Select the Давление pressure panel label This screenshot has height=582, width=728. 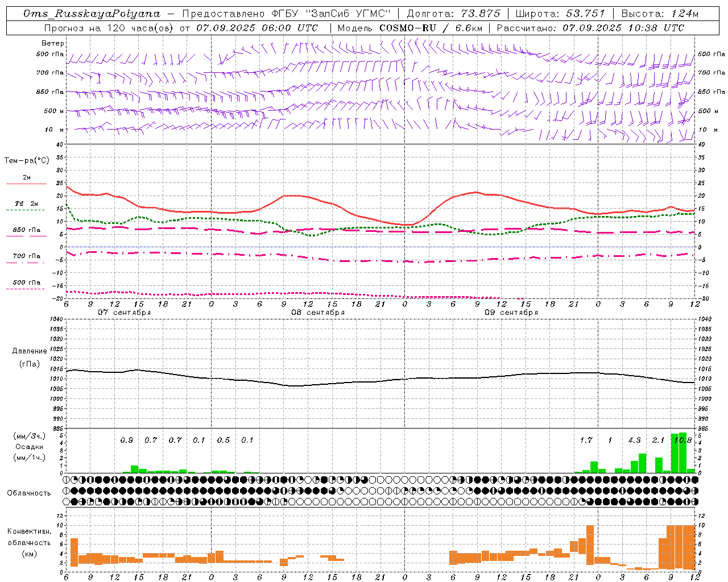(x=29, y=351)
